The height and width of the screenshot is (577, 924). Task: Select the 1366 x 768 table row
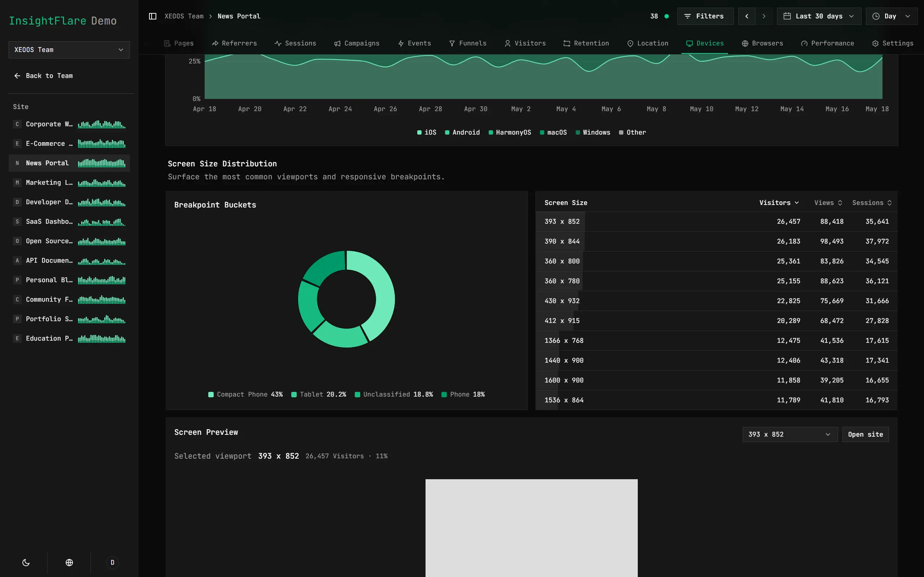point(716,340)
